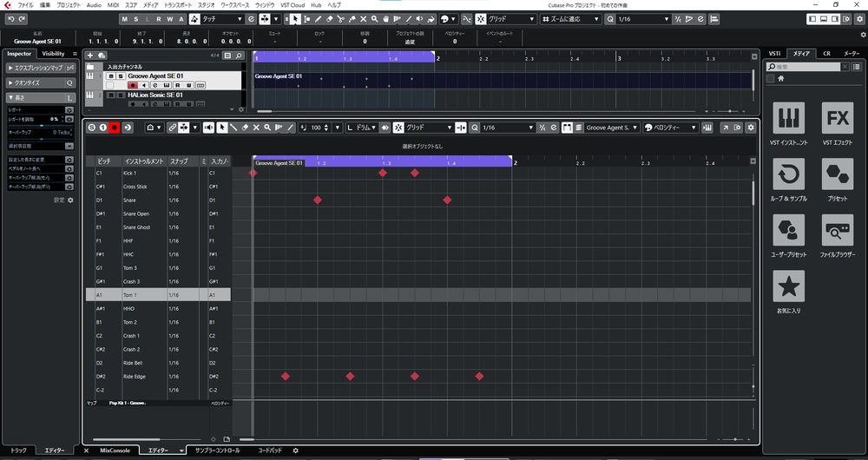The image size is (868, 460).
Task: Select the Draw pencil tool in main toolbar
Action: coord(319,19)
